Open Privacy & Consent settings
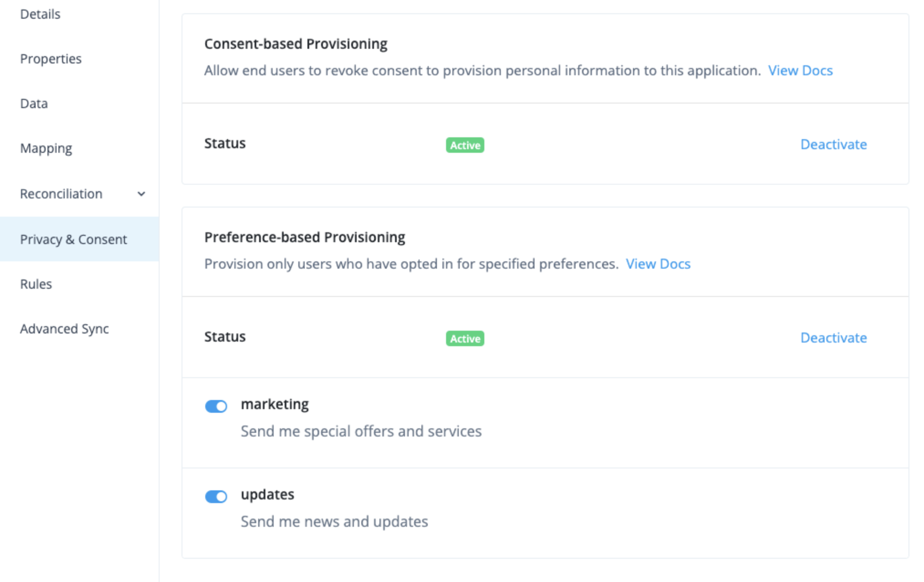The image size is (924, 582). (x=73, y=239)
